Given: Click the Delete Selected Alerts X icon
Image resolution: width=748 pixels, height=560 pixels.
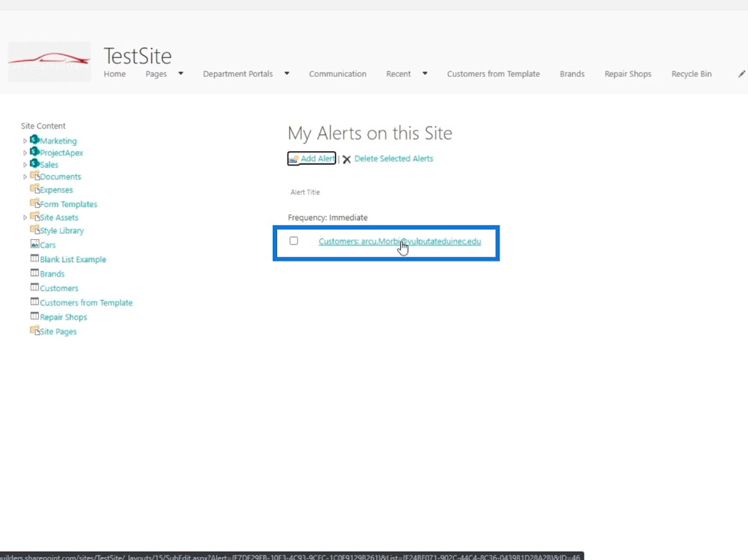Looking at the screenshot, I should pyautogui.click(x=347, y=159).
